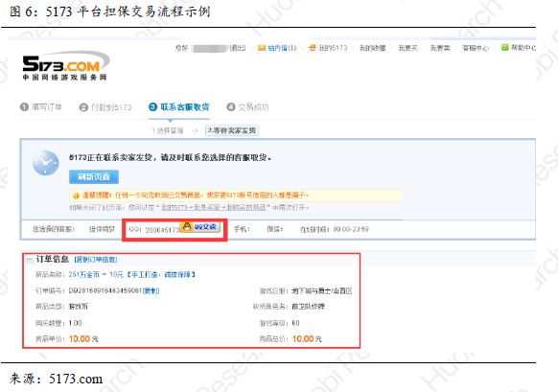Click the orange 温馨提醒 warning message
The width and height of the screenshot is (558, 392).
pos(196,196)
